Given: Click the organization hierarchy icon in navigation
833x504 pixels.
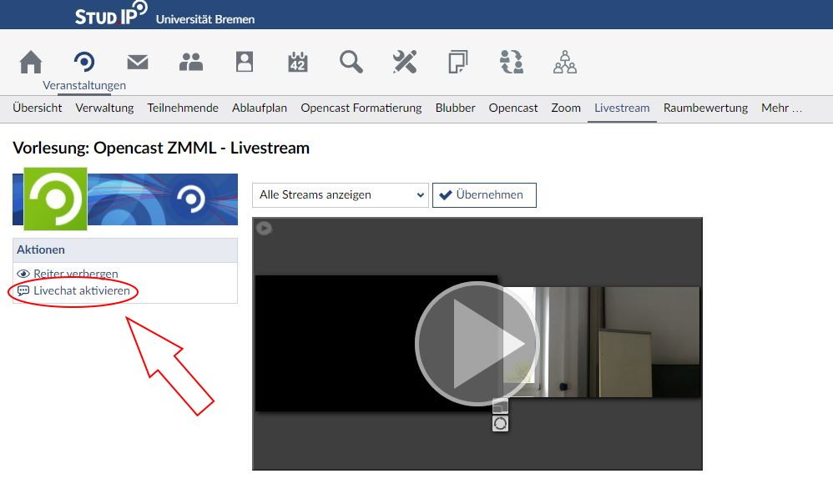Looking at the screenshot, I should click(x=565, y=63).
